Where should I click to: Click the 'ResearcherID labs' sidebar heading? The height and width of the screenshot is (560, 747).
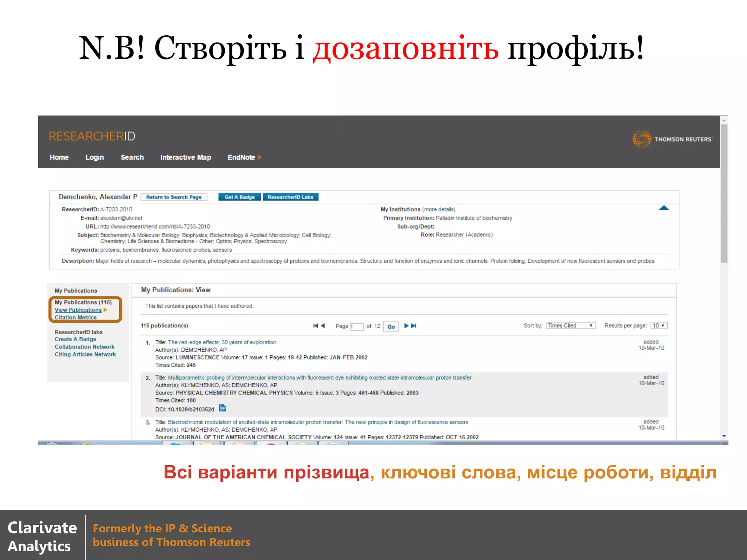tap(79, 332)
